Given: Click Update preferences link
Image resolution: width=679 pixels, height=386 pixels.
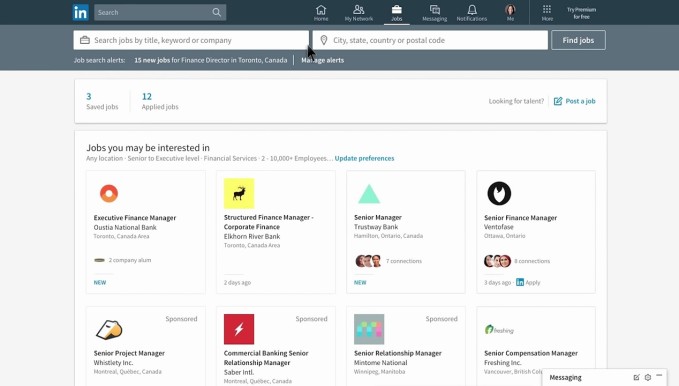Looking at the screenshot, I should tap(364, 158).
